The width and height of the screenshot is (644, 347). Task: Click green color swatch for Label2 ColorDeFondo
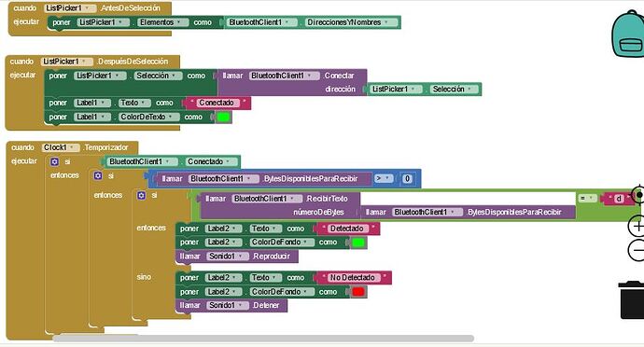[x=357, y=243]
